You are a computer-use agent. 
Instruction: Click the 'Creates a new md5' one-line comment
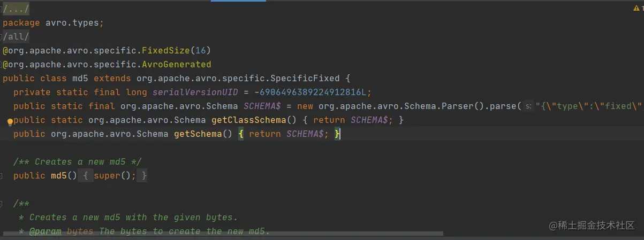pos(78,162)
